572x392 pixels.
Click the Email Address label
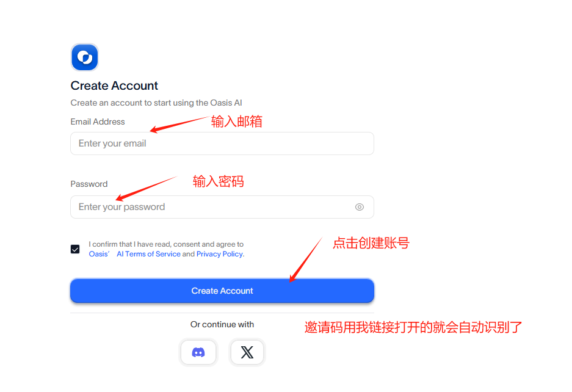98,122
